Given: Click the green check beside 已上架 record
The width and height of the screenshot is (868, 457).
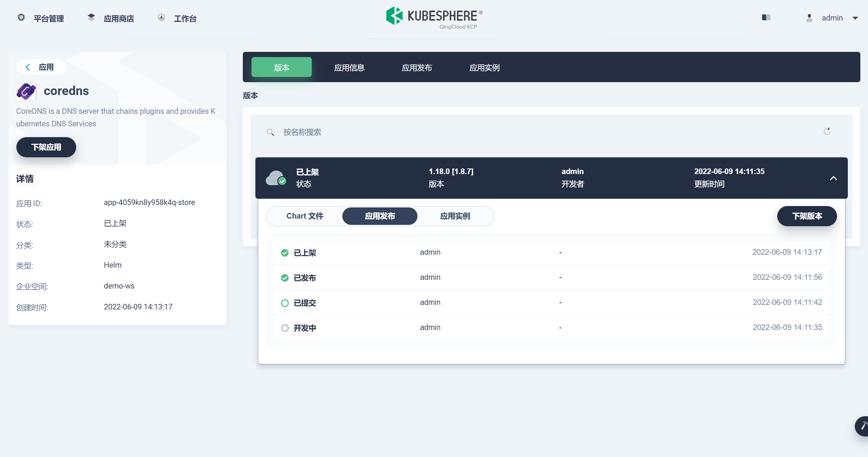Looking at the screenshot, I should [x=285, y=253].
